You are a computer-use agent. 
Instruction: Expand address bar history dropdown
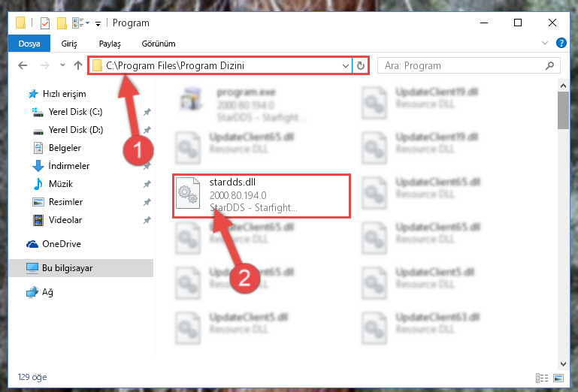pos(346,66)
